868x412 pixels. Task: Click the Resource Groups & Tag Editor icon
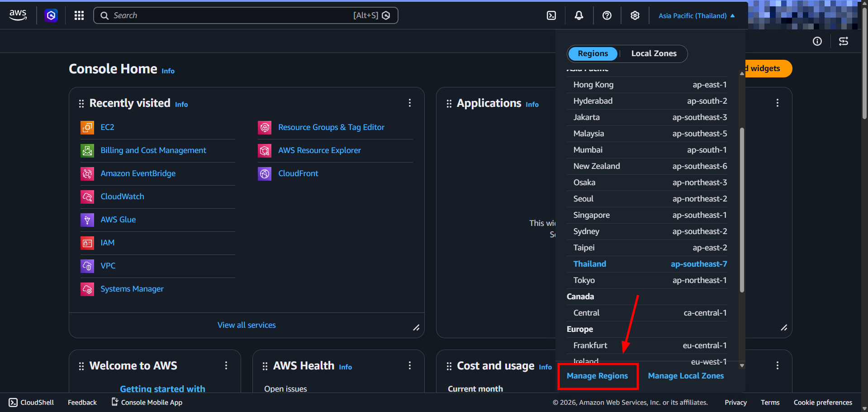[265, 127]
